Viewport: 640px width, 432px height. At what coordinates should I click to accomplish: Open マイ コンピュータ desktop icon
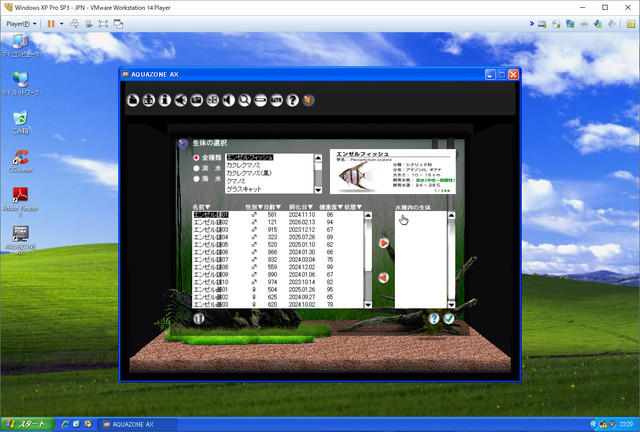pos(20,46)
